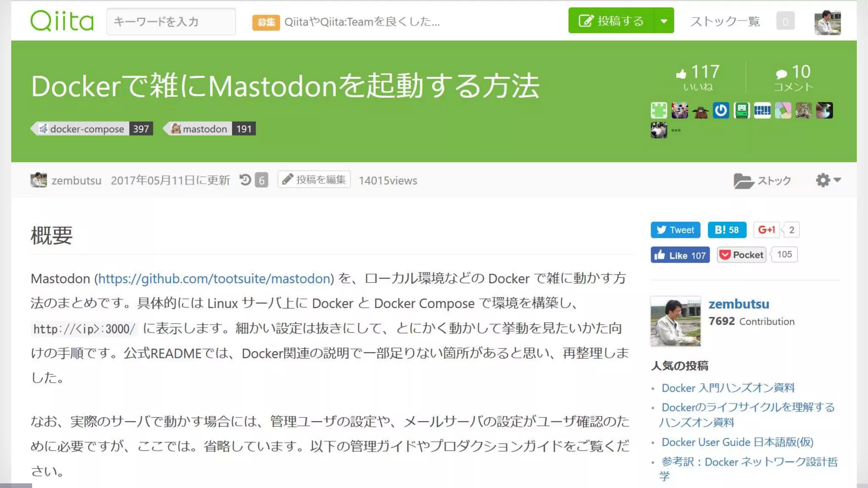Select the docker-compose tag
The height and width of the screenshot is (488, 868).
[x=87, y=129]
